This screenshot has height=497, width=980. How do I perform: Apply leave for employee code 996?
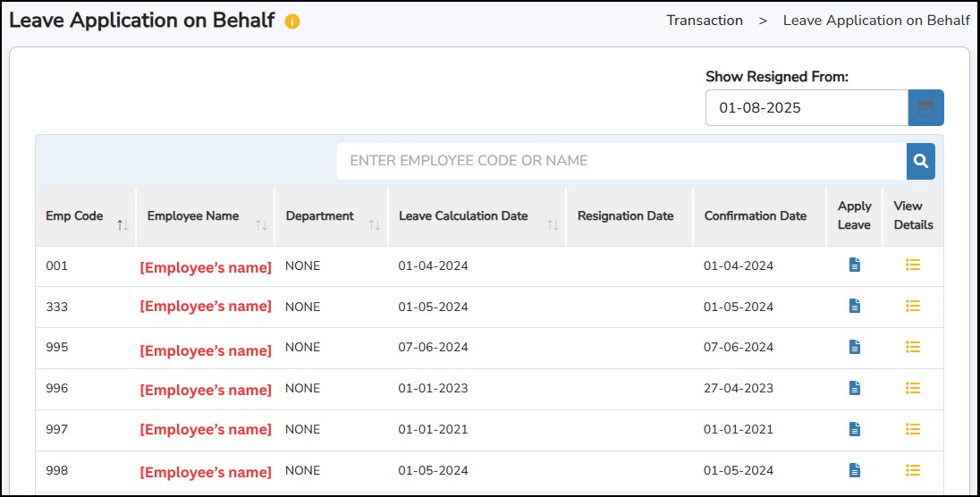(854, 388)
